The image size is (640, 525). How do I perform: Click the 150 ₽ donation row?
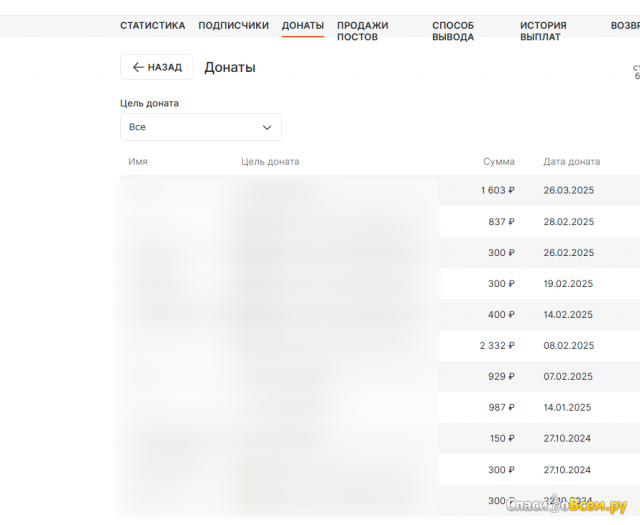501,439
